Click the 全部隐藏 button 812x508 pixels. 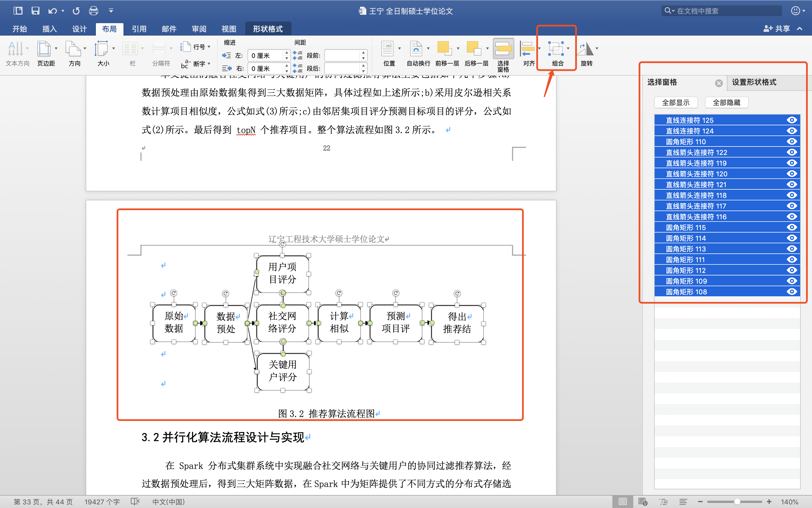click(x=727, y=102)
